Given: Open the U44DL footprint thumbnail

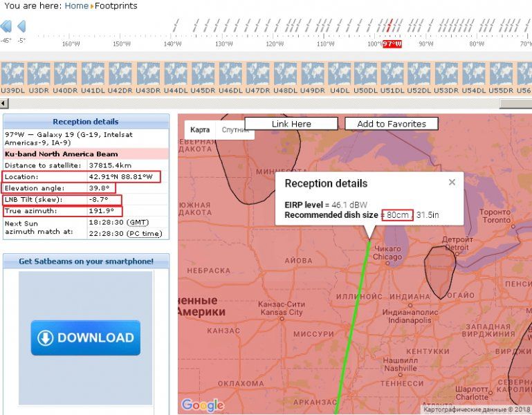Looking at the screenshot, I should pyautogui.click(x=176, y=74).
